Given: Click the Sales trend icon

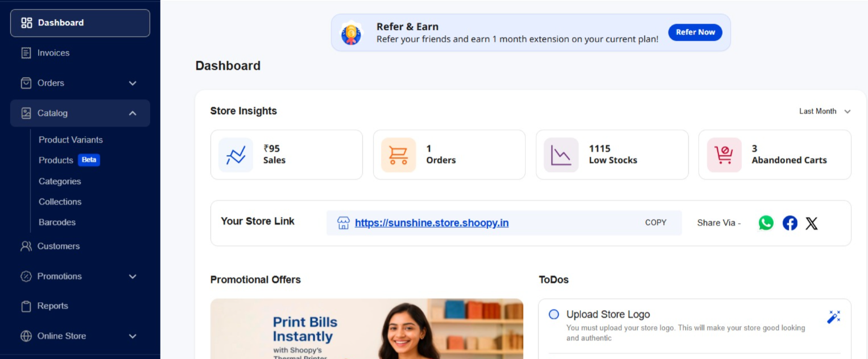Looking at the screenshot, I should click(x=235, y=155).
